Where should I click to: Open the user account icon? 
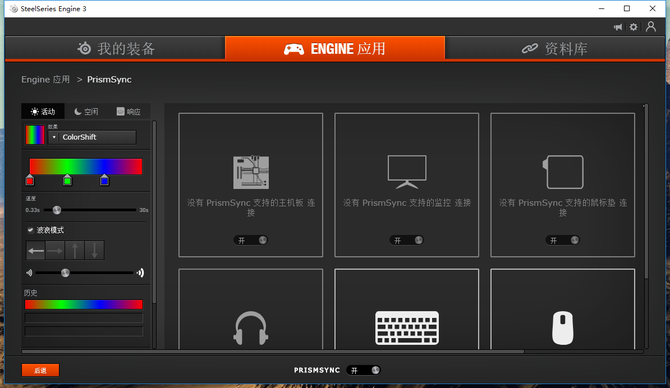click(651, 27)
